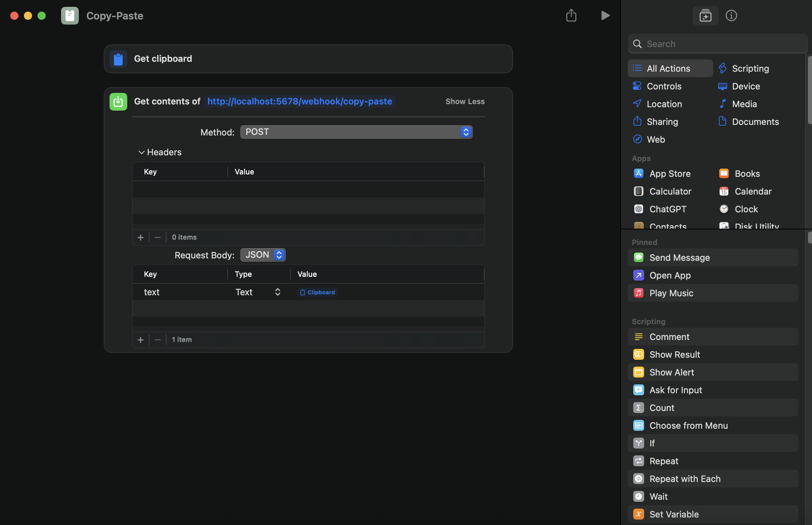Choose the Show Alert action
812x525 pixels.
(671, 372)
